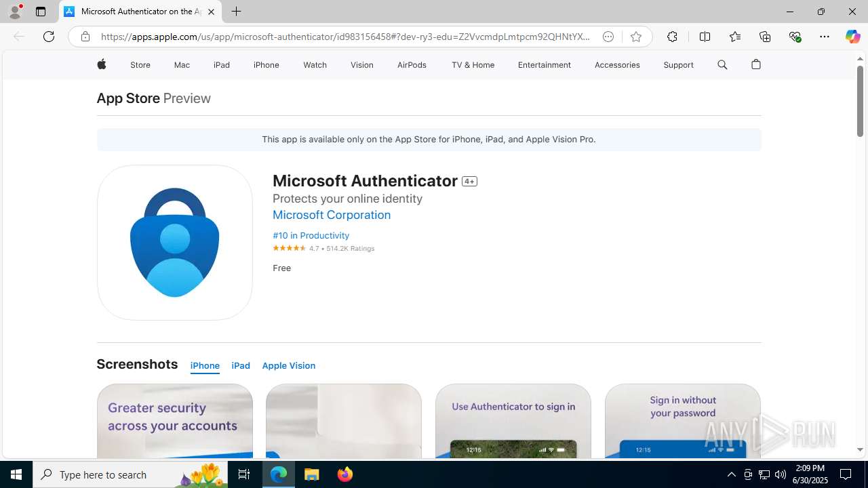The image size is (868, 488).
Task: View site information lock icon
Action: [85, 37]
